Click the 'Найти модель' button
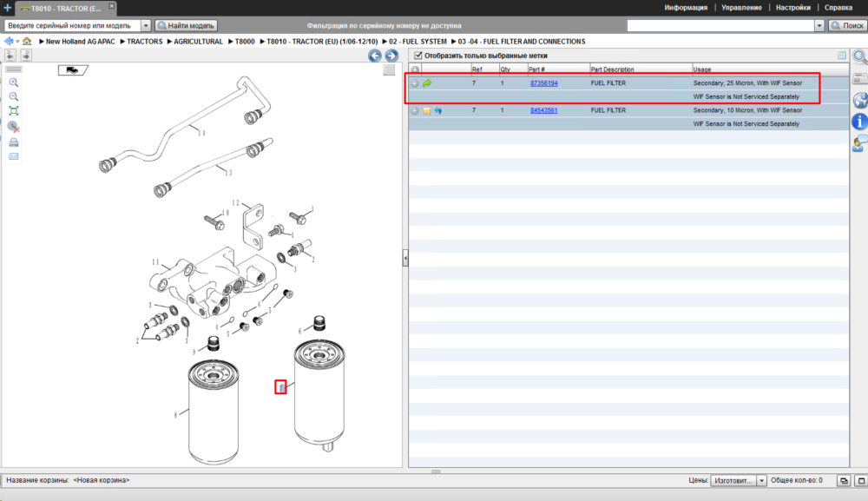868x501 pixels. (186, 25)
